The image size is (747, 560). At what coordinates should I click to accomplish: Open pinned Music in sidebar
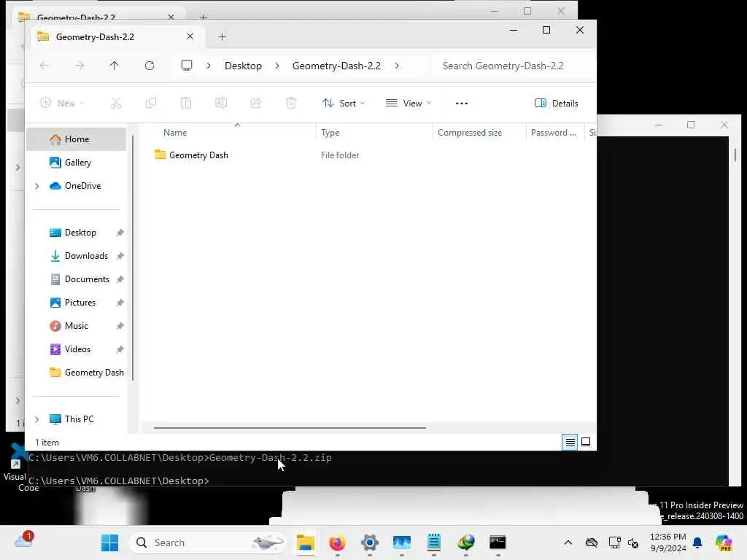click(76, 326)
